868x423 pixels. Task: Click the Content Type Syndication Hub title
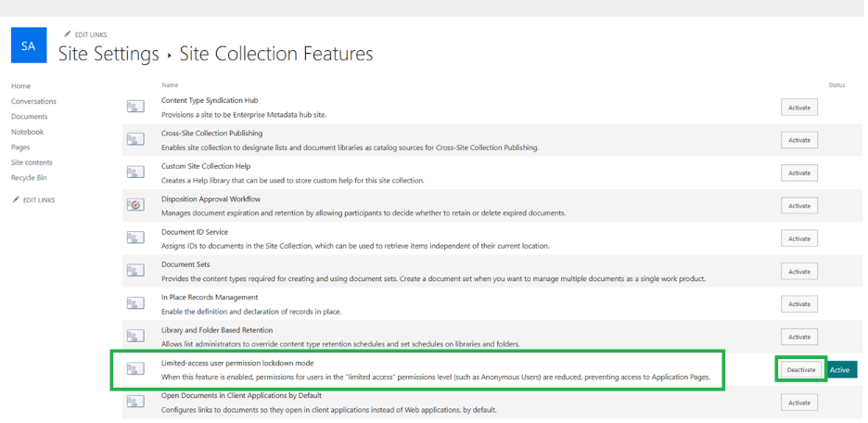(210, 100)
